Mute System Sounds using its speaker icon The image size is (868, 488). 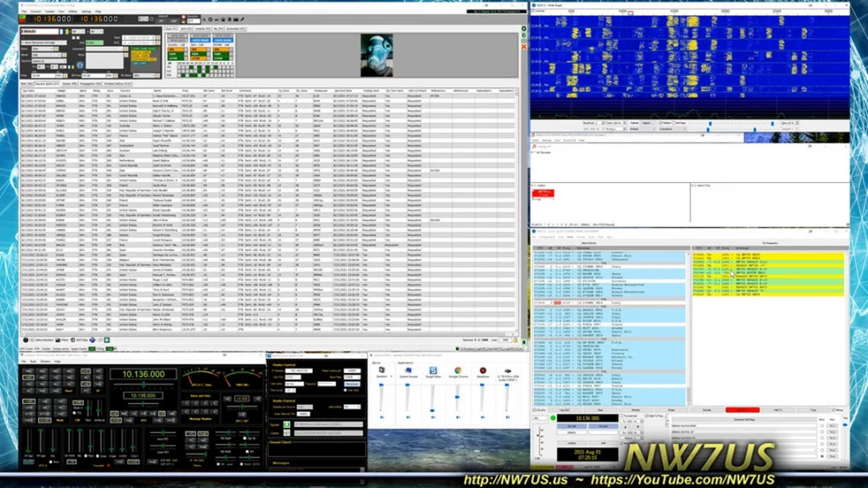(x=408, y=417)
